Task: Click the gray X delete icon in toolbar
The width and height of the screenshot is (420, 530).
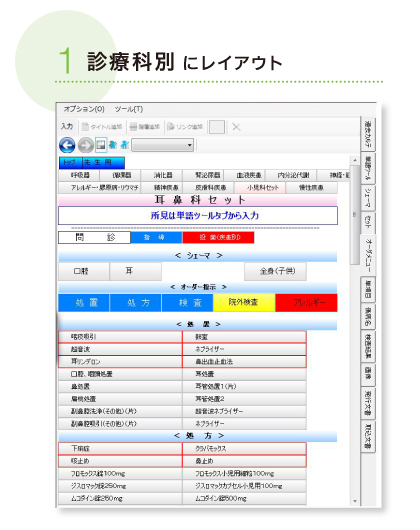Action: pos(236,127)
